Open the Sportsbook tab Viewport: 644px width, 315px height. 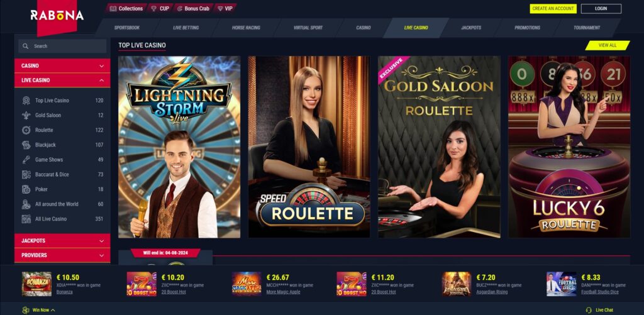(127, 28)
